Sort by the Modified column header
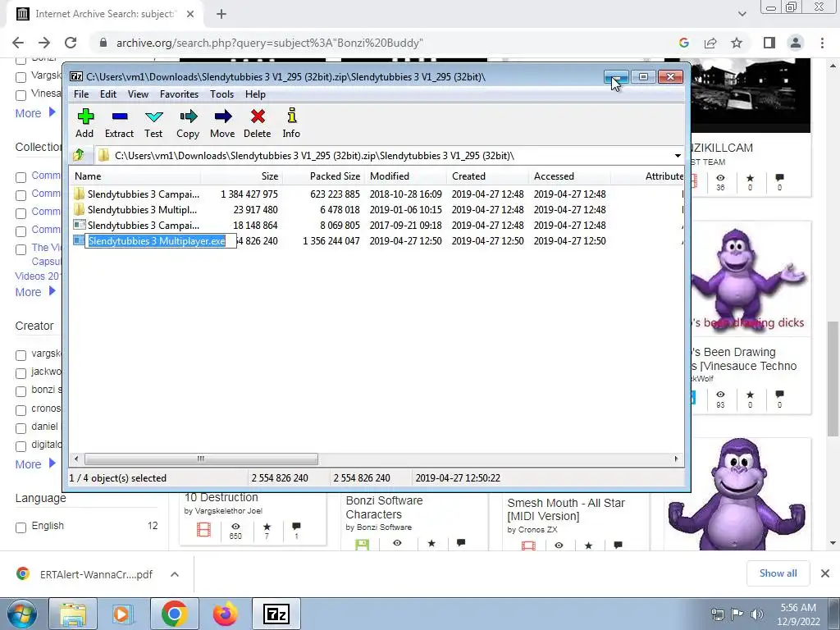Viewport: 840px width, 630px height. 405,176
